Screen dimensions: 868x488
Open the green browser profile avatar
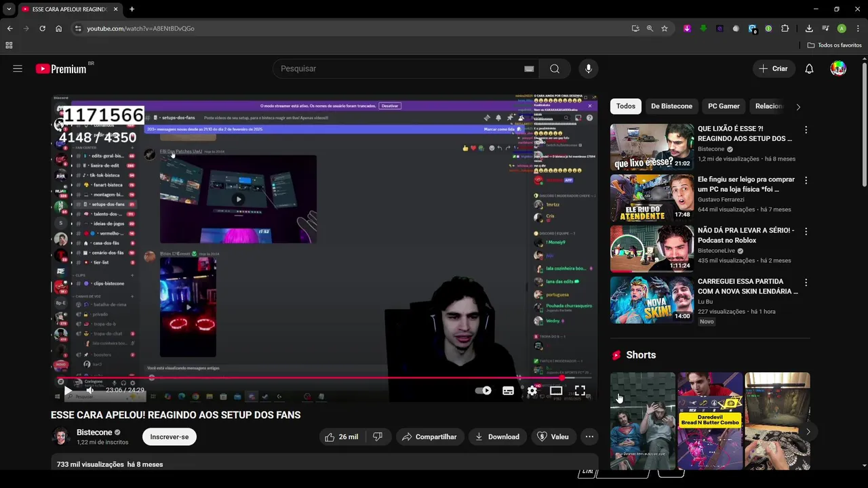point(842,28)
